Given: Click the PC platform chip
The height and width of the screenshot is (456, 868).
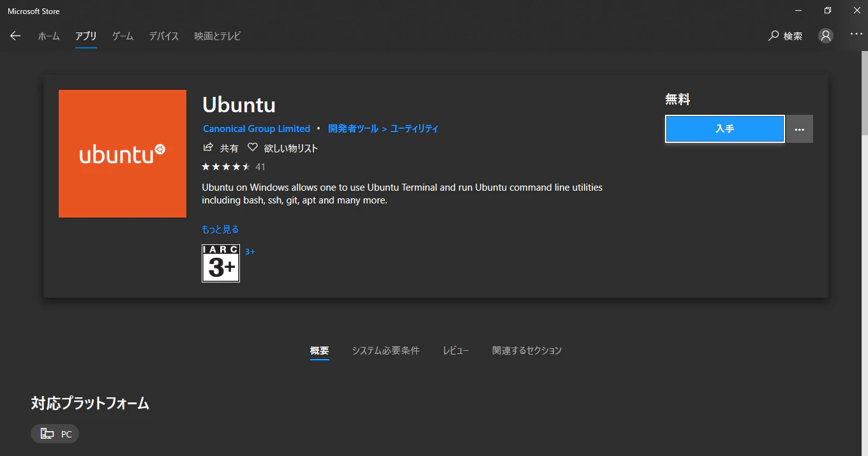Looking at the screenshot, I should (x=55, y=434).
